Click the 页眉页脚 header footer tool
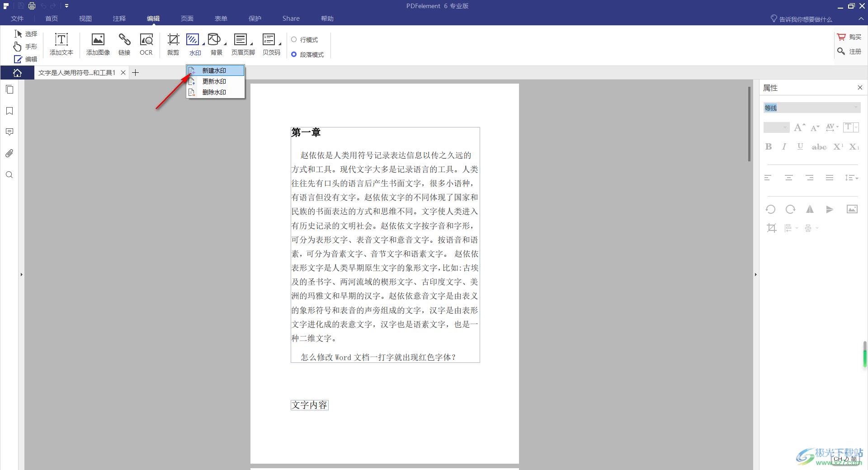868x470 pixels. pos(243,44)
